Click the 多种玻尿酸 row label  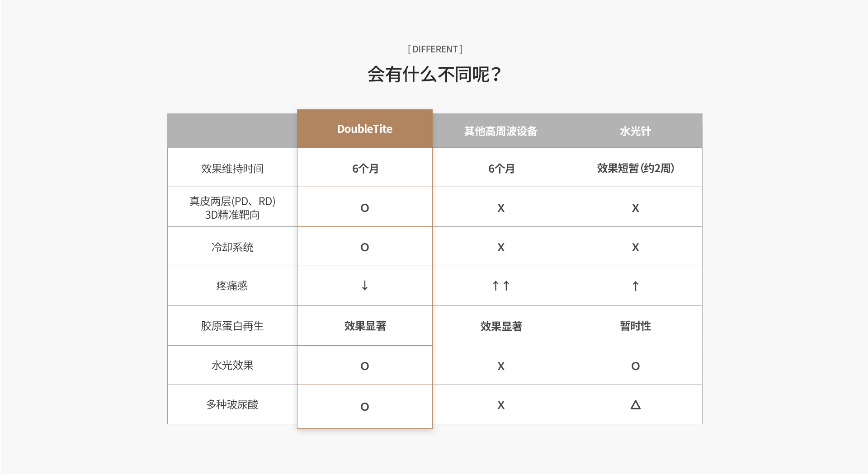point(232,404)
